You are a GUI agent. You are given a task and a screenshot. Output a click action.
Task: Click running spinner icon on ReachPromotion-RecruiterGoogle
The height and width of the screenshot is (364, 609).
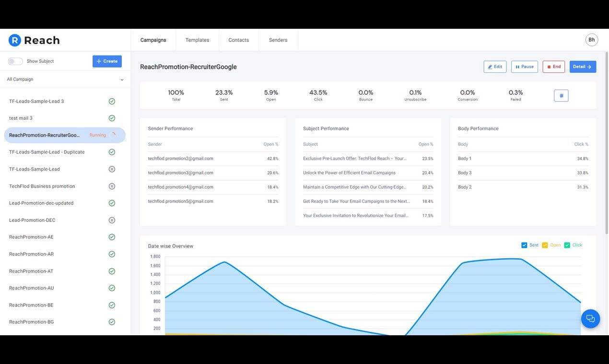coord(113,135)
